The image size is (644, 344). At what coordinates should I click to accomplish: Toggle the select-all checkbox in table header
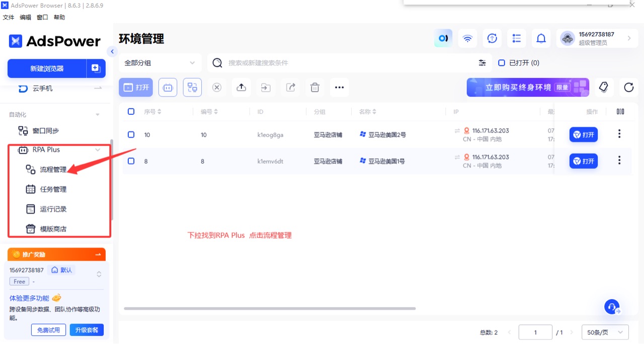click(131, 112)
